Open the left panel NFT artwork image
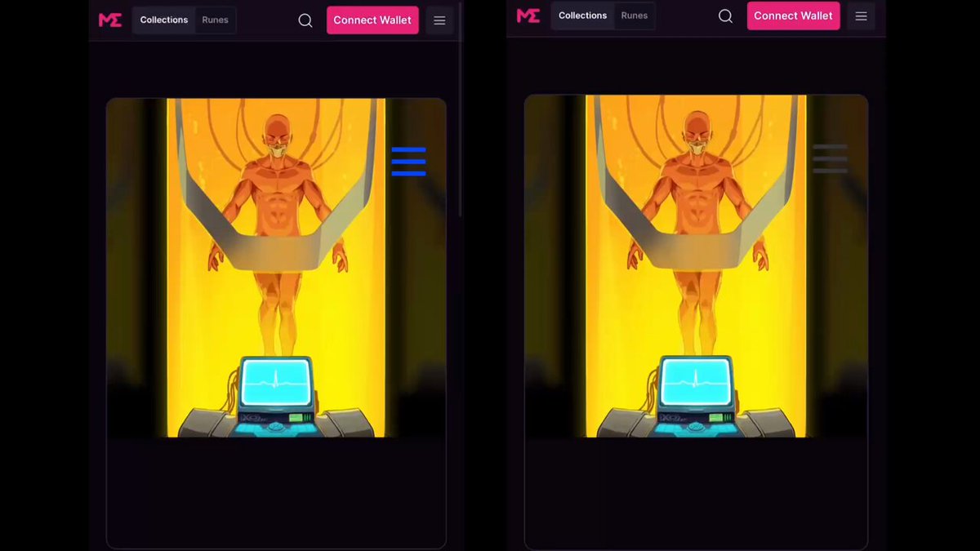 pyautogui.click(x=276, y=268)
